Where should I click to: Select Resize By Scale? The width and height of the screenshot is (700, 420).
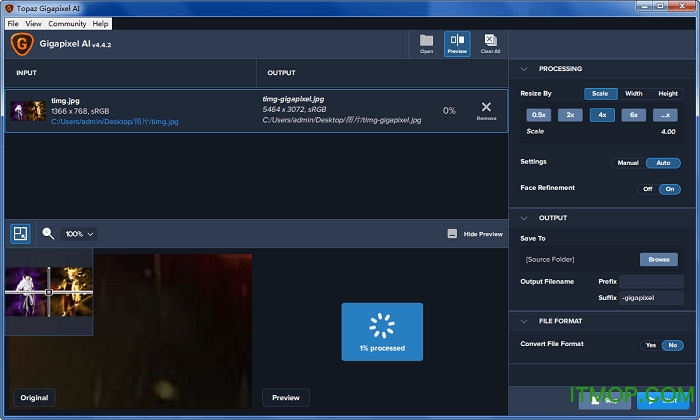tap(600, 93)
